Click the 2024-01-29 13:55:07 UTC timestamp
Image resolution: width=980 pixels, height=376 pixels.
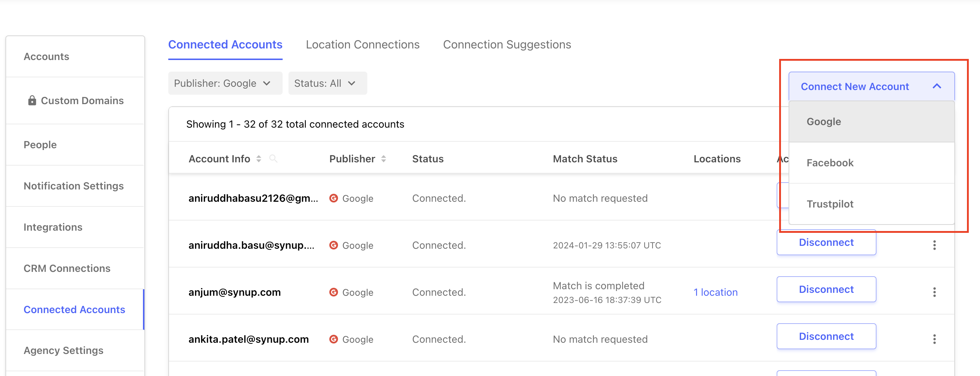[607, 245]
